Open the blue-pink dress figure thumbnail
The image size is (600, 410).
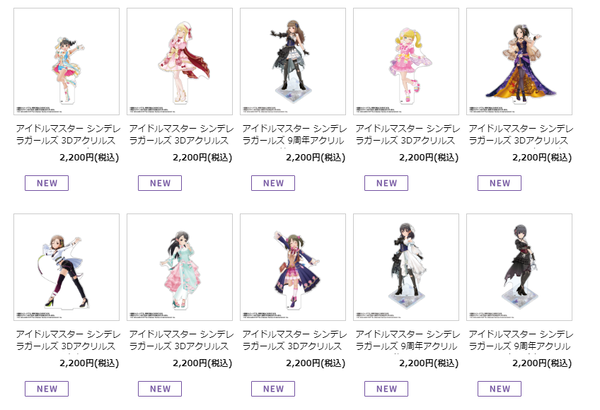tap(67, 61)
